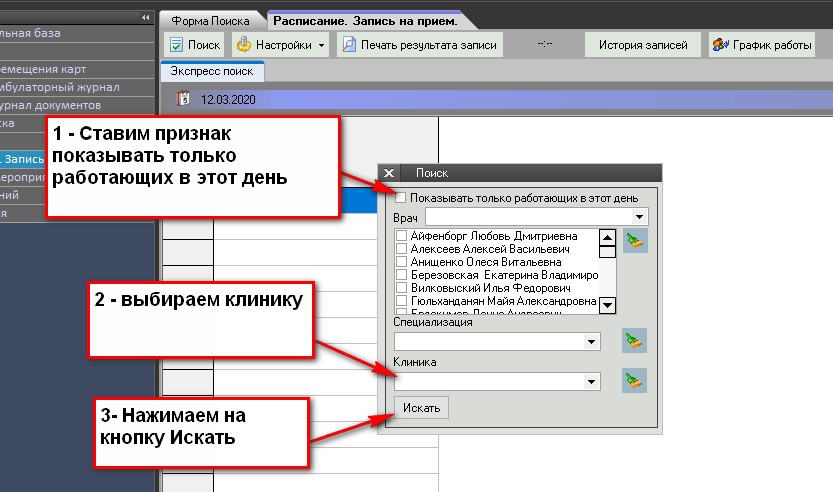Open Настройки toolbar icon menu
Screen dimensions: 833x492
(243, 45)
